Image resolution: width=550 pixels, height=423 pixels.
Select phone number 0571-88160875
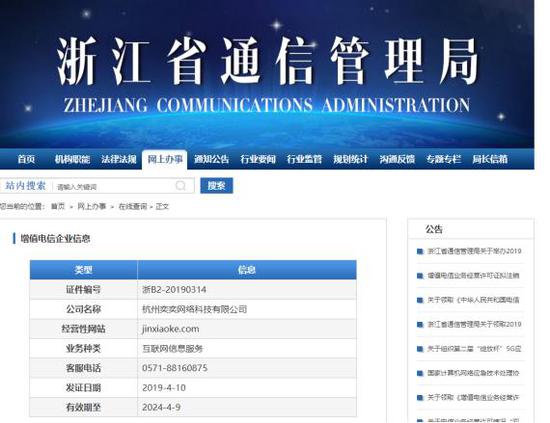point(175,368)
